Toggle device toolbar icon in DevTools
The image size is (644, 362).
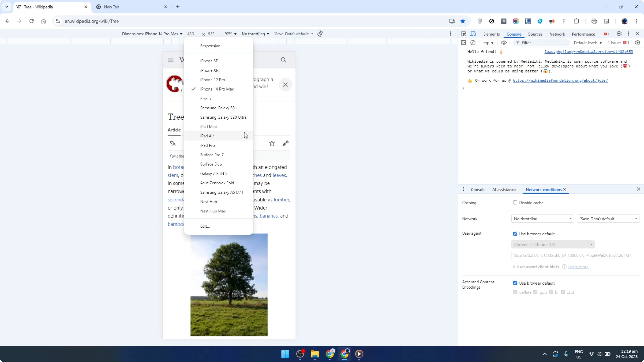pyautogui.click(x=473, y=34)
